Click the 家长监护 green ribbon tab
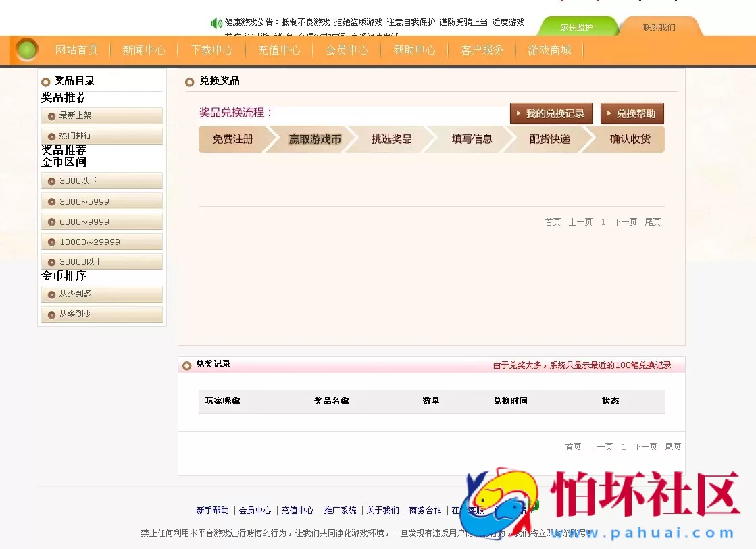756x549 pixels. (x=578, y=27)
